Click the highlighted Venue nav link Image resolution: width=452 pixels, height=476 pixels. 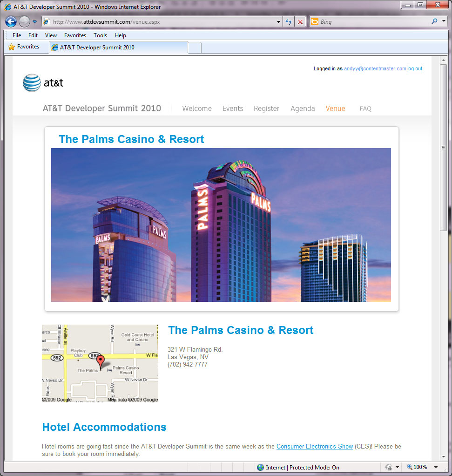point(335,109)
